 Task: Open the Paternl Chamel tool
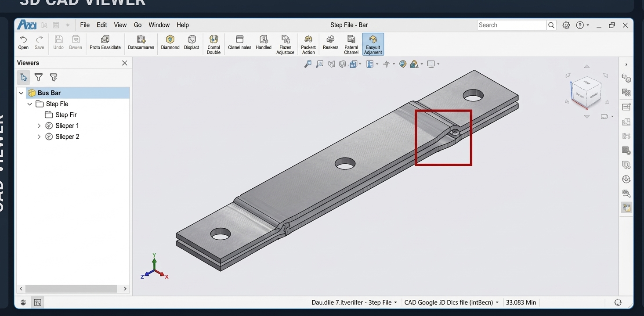(x=351, y=45)
